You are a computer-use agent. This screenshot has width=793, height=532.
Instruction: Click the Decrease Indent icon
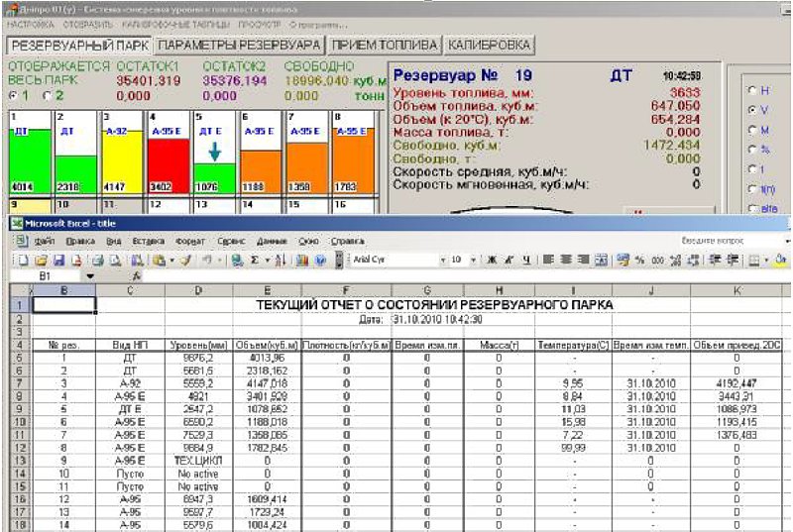[715, 260]
